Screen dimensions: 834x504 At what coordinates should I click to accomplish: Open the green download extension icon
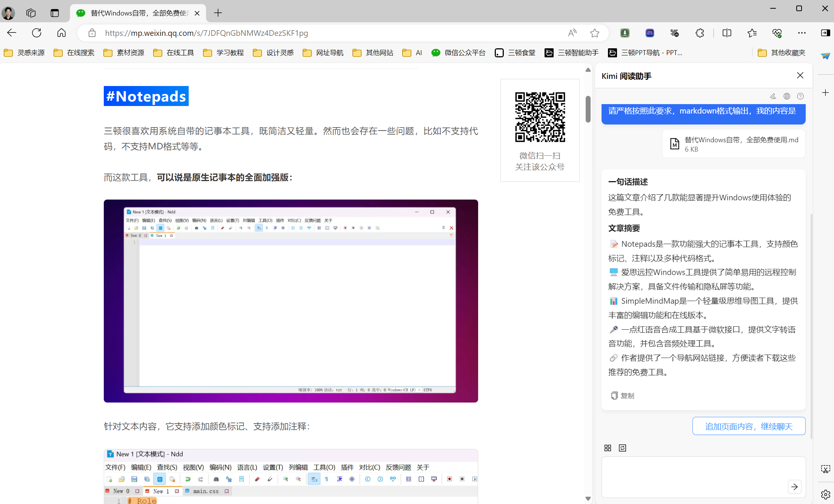click(x=625, y=33)
